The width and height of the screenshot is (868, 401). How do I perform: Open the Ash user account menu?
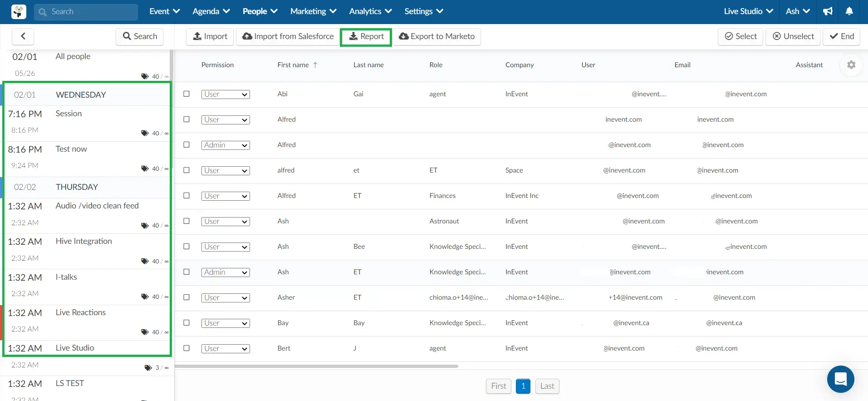point(798,11)
